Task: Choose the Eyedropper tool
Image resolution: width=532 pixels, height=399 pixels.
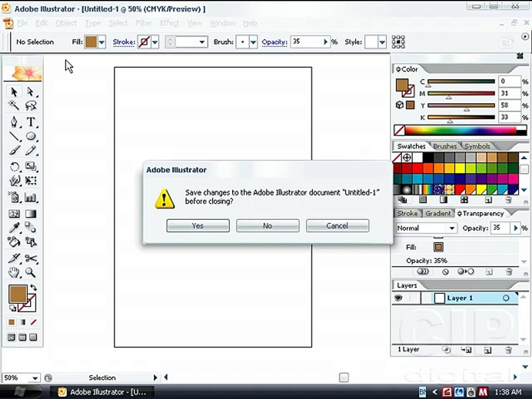Action: (14, 228)
